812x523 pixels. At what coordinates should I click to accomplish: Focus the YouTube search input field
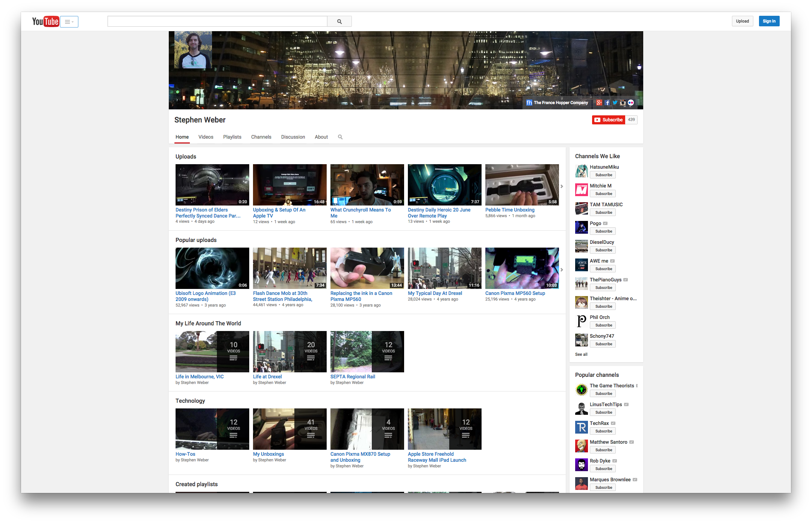pyautogui.click(x=217, y=21)
